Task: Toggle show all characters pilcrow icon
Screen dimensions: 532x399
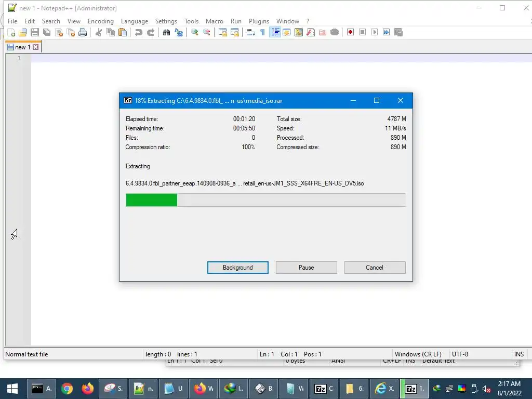Action: click(262, 32)
